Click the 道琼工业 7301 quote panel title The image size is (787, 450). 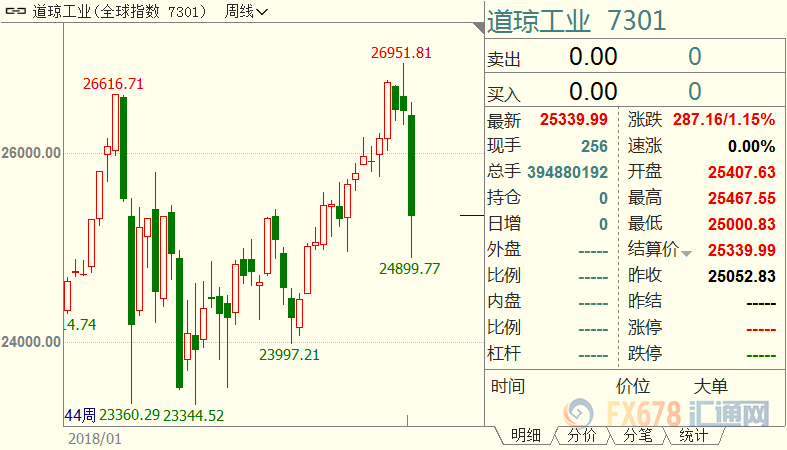[576, 21]
